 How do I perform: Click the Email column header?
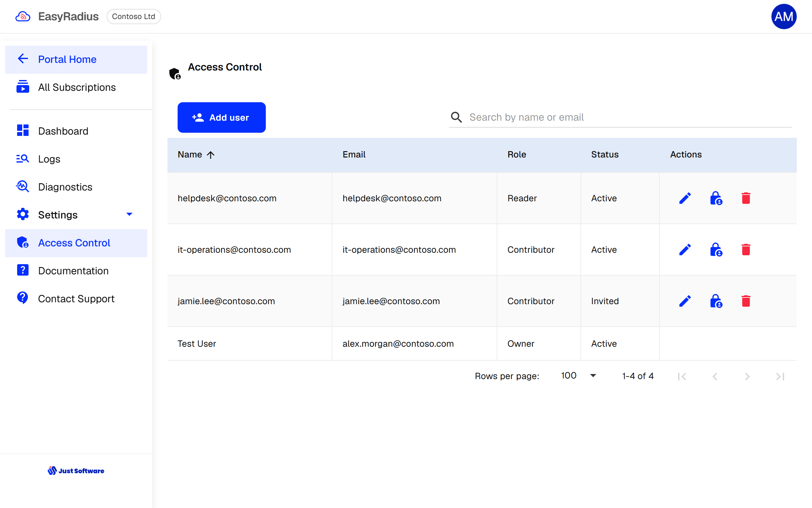(x=354, y=155)
